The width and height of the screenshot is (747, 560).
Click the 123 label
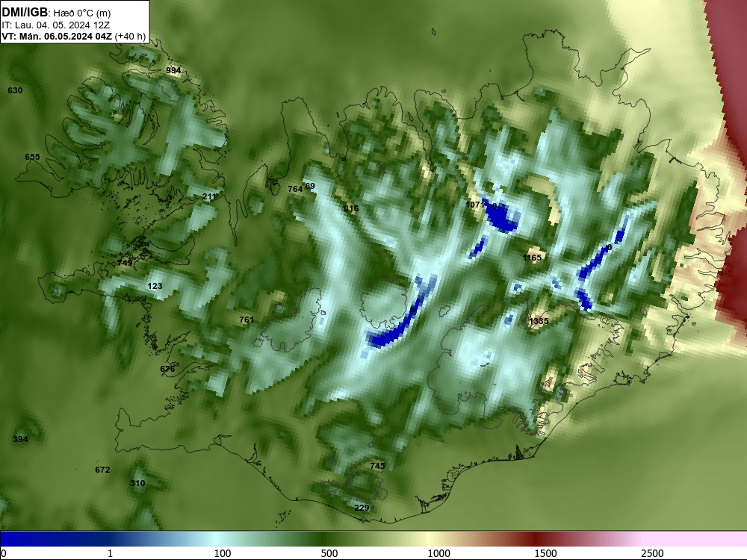click(x=155, y=286)
